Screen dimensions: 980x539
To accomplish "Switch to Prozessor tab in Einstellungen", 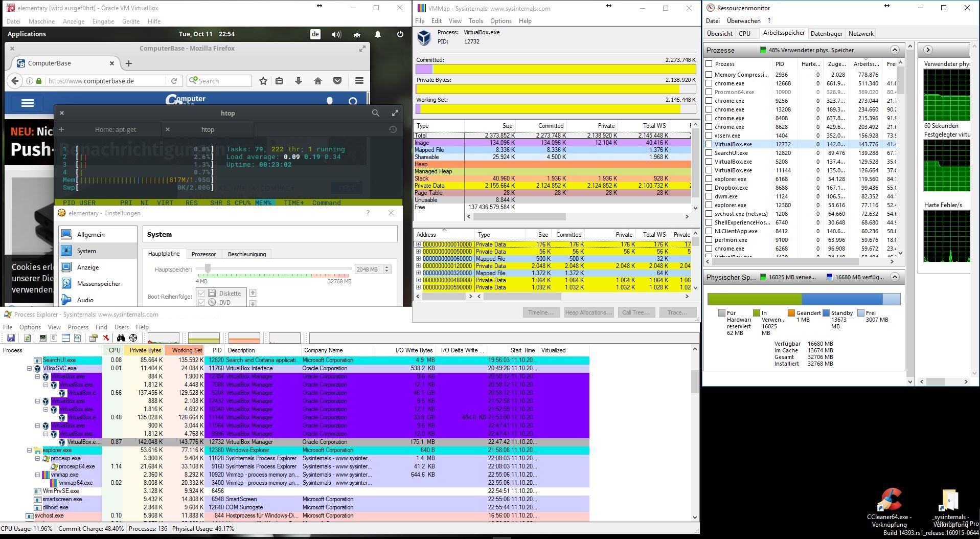I will click(203, 254).
